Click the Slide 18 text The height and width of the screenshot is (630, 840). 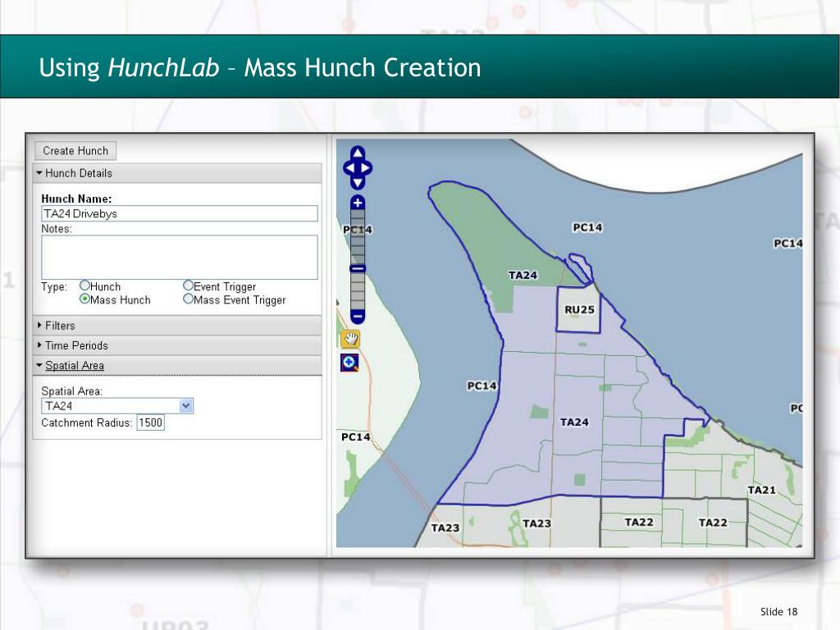click(779, 612)
